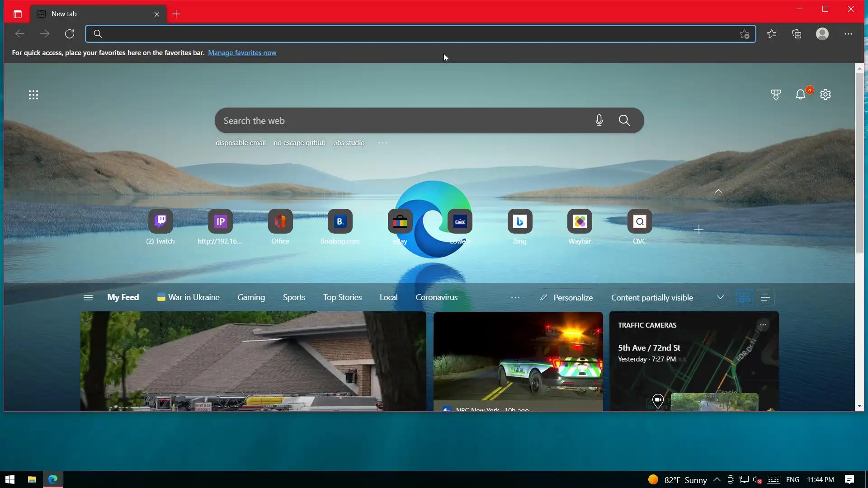Select the Top Stories feed tab
Viewport: 868px width, 488px height.
click(x=342, y=297)
